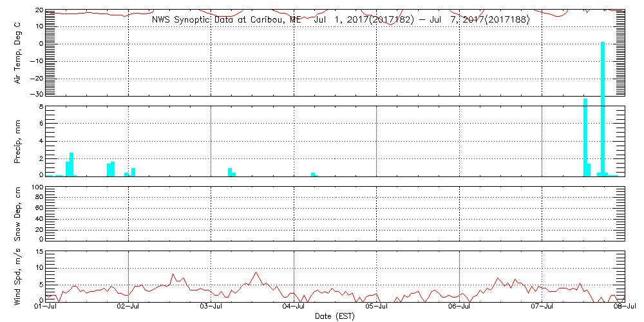The height and width of the screenshot is (322, 644).
Task: Select the "Air Temp, Deg C" axis label
Action: [x=18, y=52]
